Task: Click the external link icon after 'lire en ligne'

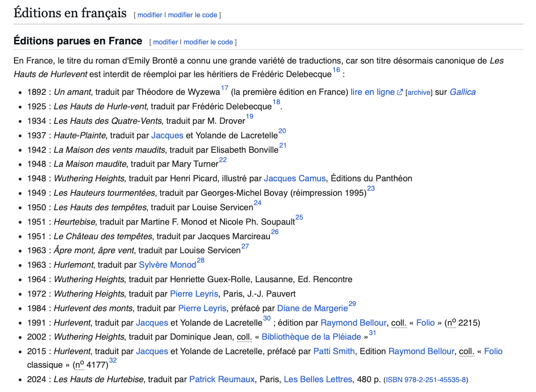Action: [400, 93]
